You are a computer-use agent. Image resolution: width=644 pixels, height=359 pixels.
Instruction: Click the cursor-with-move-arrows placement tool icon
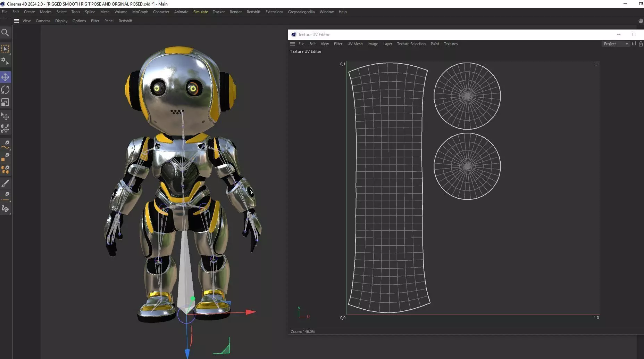tap(5, 116)
